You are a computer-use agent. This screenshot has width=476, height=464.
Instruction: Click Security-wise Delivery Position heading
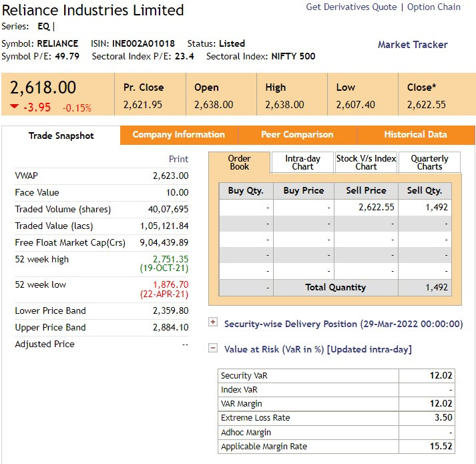(343, 324)
